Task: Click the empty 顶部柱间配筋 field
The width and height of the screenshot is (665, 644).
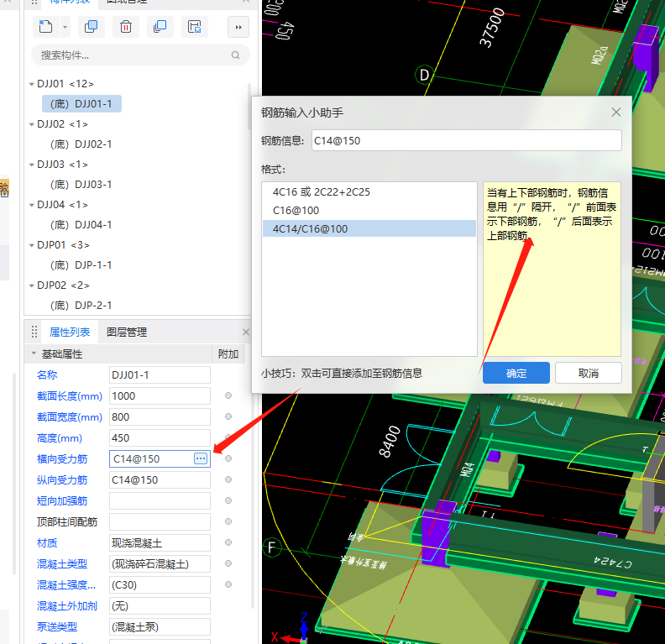Action: coord(160,522)
